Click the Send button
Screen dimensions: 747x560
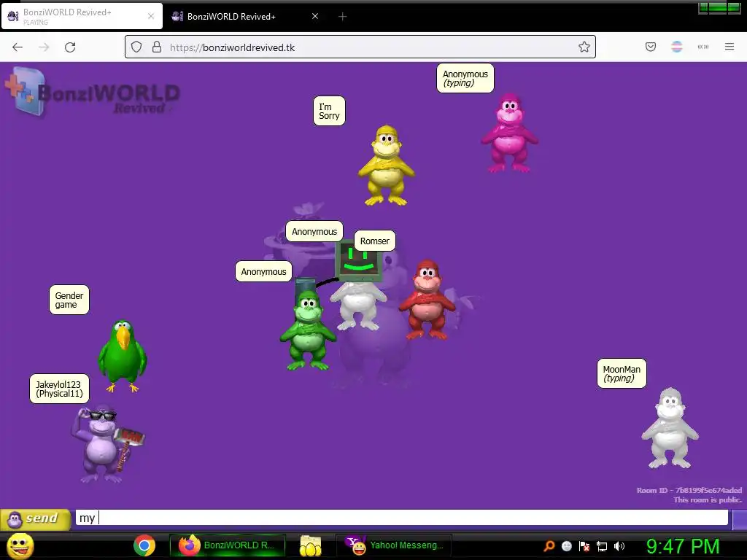pyautogui.click(x=35, y=518)
